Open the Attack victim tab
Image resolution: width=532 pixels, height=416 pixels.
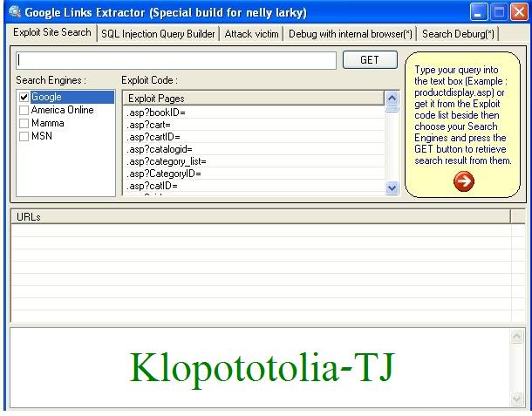click(x=251, y=34)
